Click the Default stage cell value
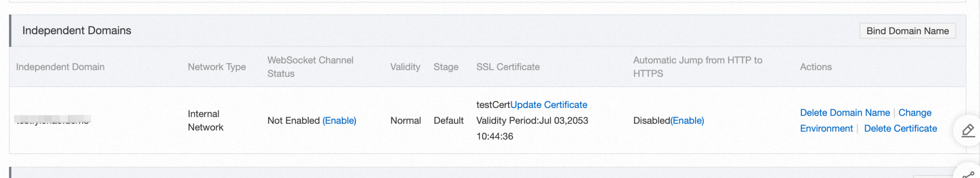 [448, 121]
